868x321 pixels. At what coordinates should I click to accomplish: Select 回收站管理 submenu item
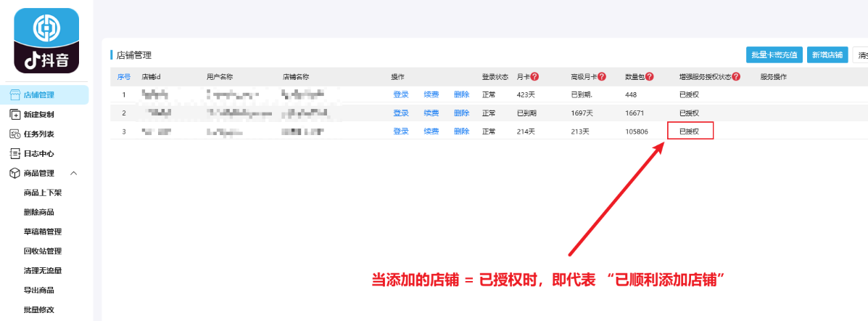pos(43,251)
